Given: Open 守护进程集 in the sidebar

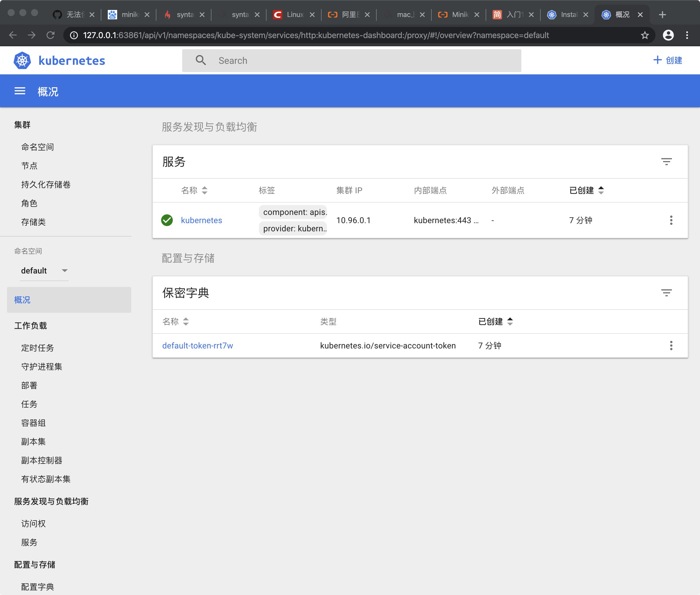Looking at the screenshot, I should point(42,366).
